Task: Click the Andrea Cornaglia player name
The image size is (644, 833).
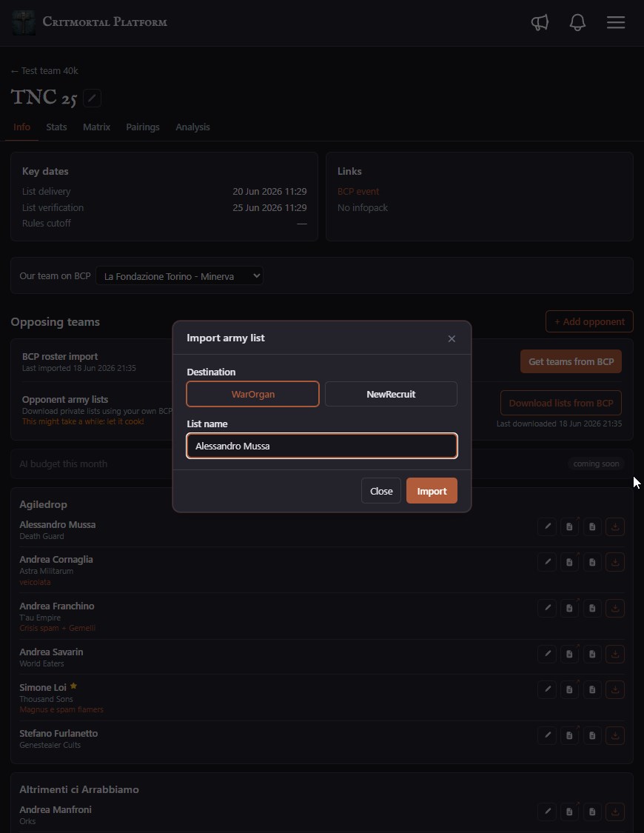Action: (56, 559)
